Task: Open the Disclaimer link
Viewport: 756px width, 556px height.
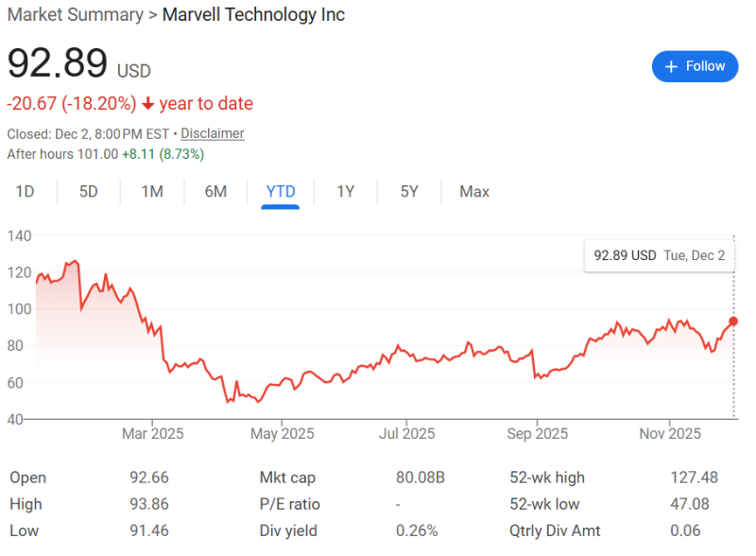Action: coord(213,133)
